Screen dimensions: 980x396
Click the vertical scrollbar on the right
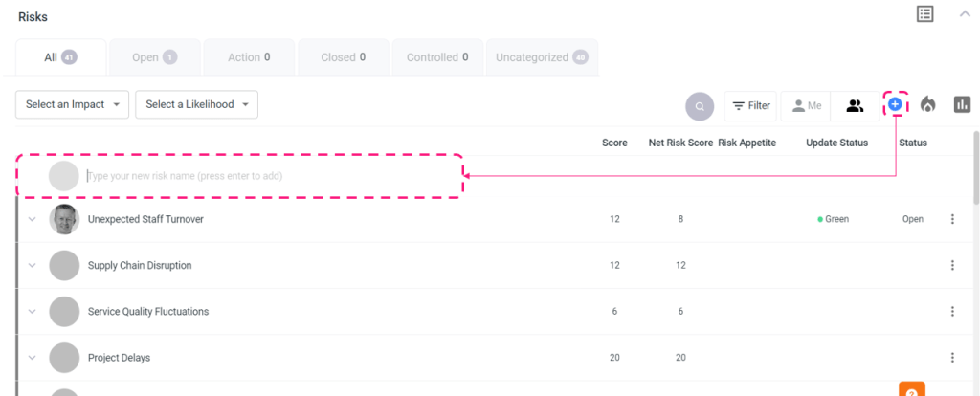pyautogui.click(x=975, y=167)
